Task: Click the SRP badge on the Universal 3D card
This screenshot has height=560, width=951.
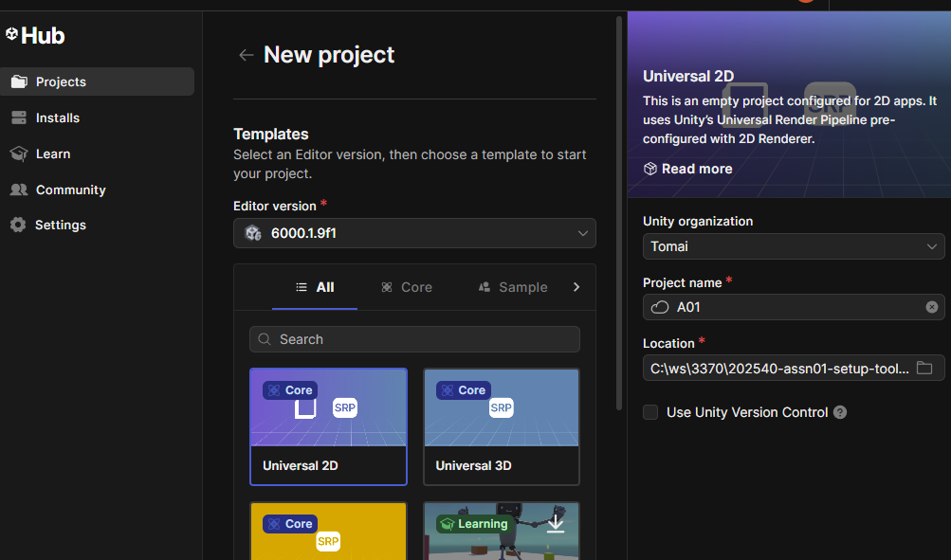Action: [501, 407]
